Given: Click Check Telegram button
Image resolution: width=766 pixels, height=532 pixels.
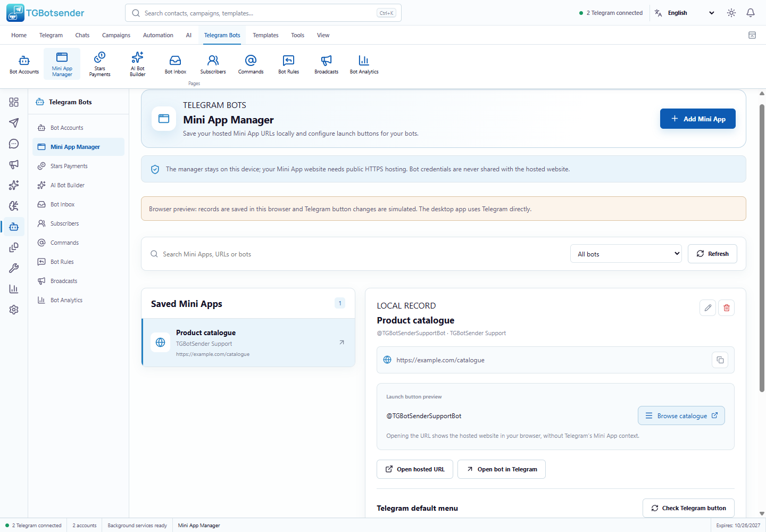Looking at the screenshot, I should point(688,508).
